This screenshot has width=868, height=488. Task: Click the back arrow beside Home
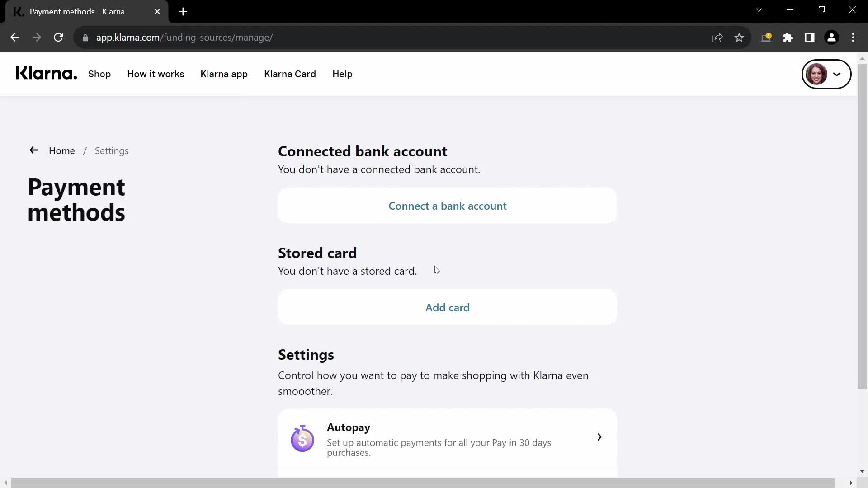click(33, 150)
